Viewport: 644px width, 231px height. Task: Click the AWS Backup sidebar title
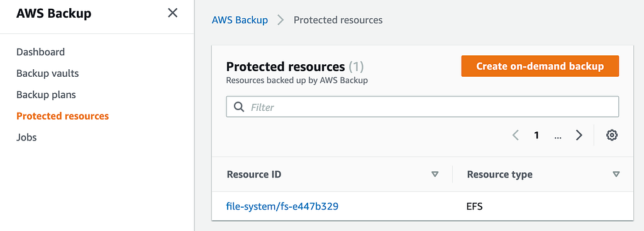(54, 13)
